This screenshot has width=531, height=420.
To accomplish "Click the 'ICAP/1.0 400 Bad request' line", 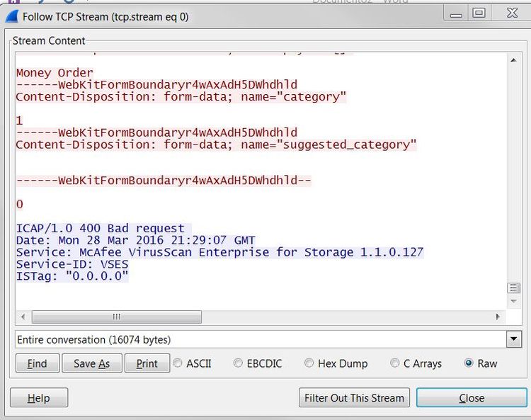I will click(x=103, y=228).
